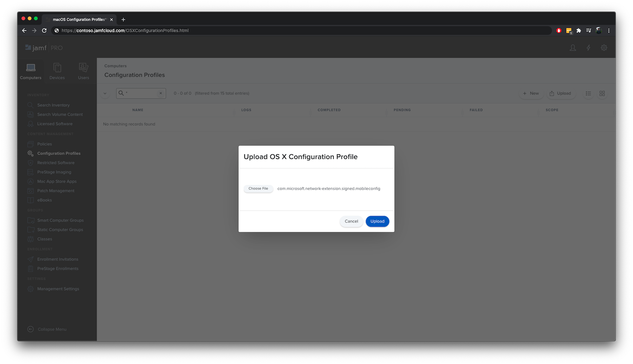Click the lightning bolt notifications icon
Viewport: 633px width, 364px height.
point(588,48)
